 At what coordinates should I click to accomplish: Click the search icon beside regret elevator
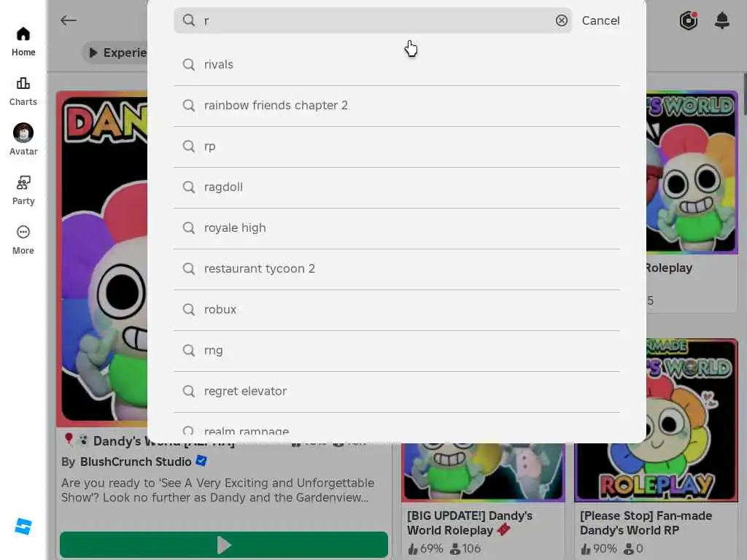189,392
